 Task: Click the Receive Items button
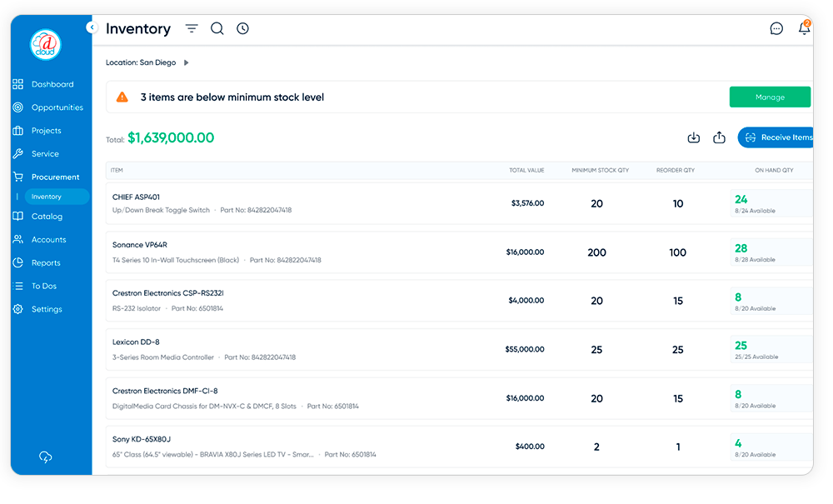point(776,137)
